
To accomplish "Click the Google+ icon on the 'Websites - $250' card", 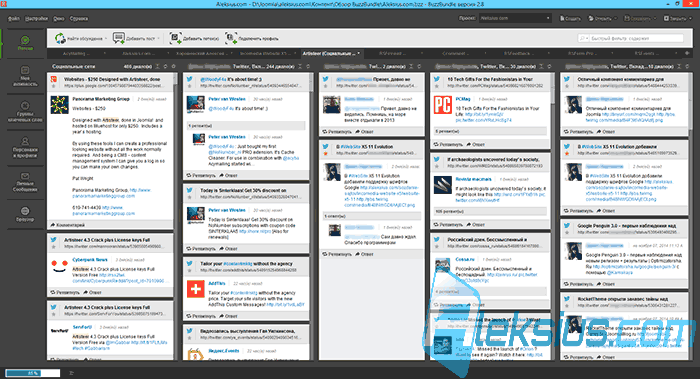I will 54,79.
